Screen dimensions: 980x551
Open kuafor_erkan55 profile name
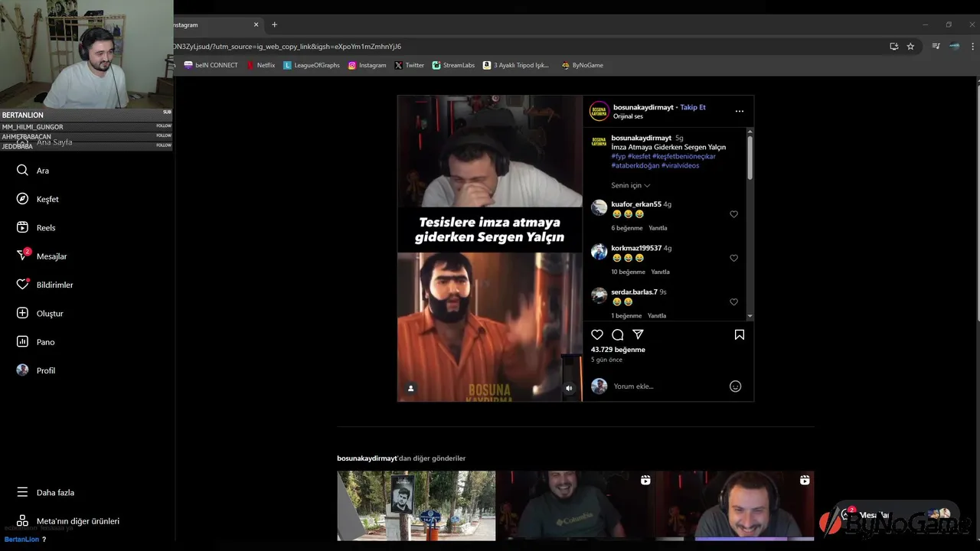(636, 204)
